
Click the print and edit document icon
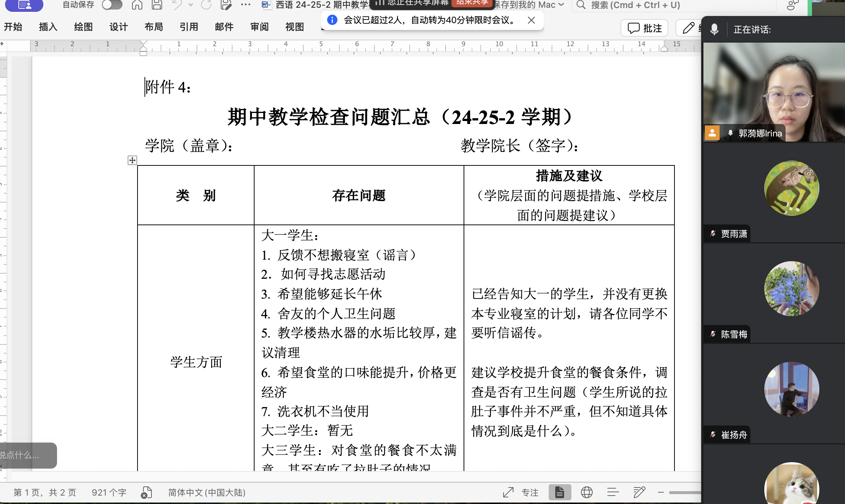[x=226, y=5]
